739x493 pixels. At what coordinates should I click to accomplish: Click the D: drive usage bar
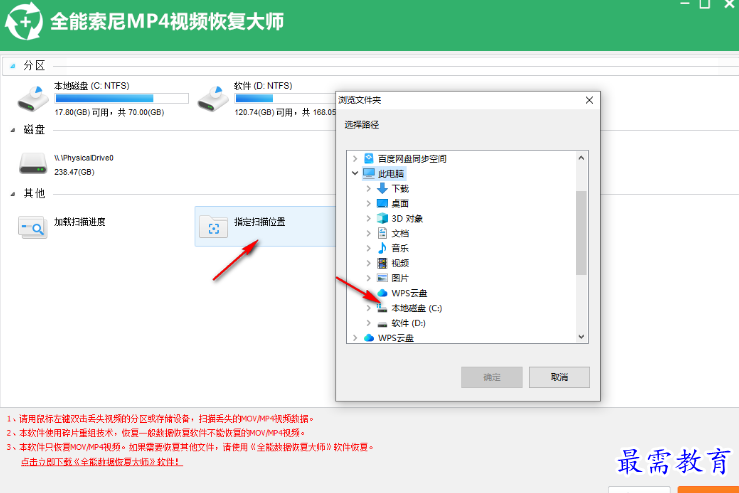click(285, 98)
